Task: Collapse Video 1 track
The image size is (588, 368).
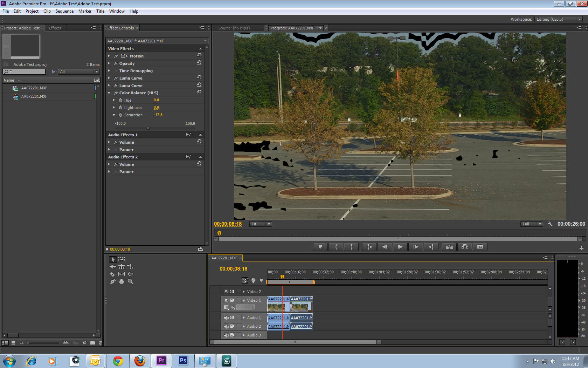Action: pyautogui.click(x=244, y=300)
